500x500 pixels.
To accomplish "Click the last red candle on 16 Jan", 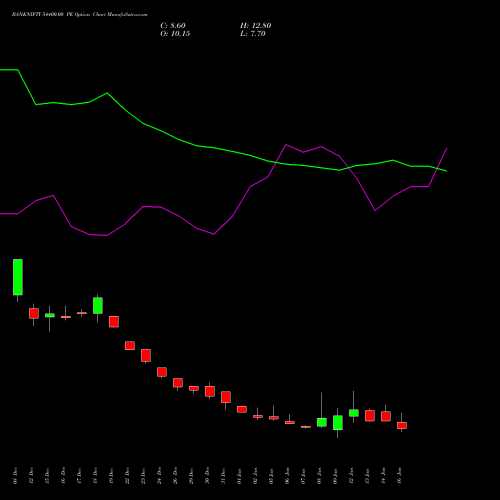I will pyautogui.click(x=402, y=425).
